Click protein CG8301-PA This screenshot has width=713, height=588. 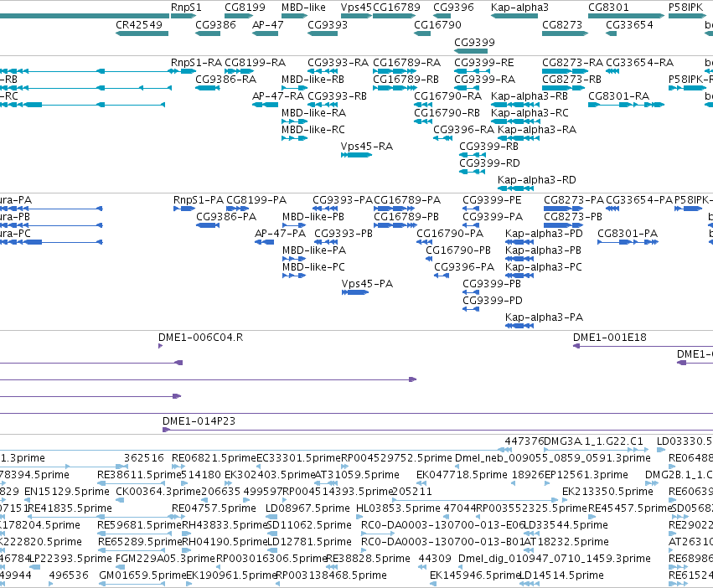(x=628, y=242)
